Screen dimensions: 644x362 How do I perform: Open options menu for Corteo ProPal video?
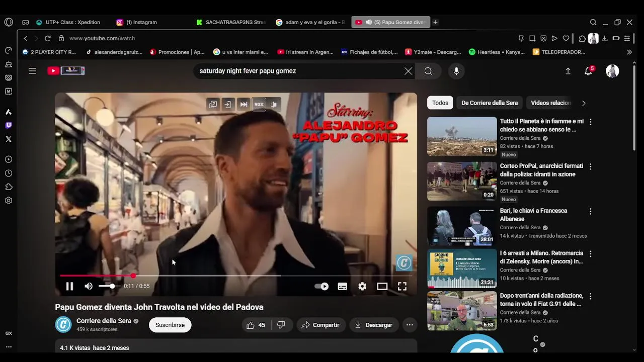point(590,166)
